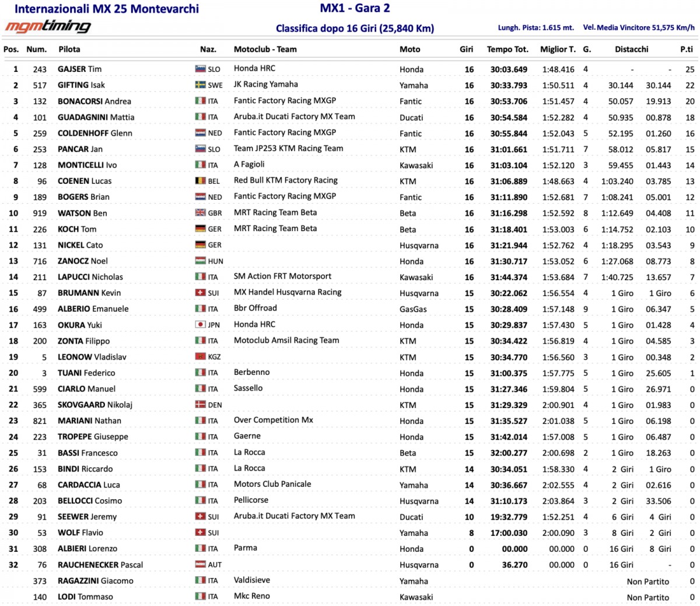700x606 pixels.
Task: Click the team name 'JK Racing Yamaha'
Action: (x=266, y=84)
